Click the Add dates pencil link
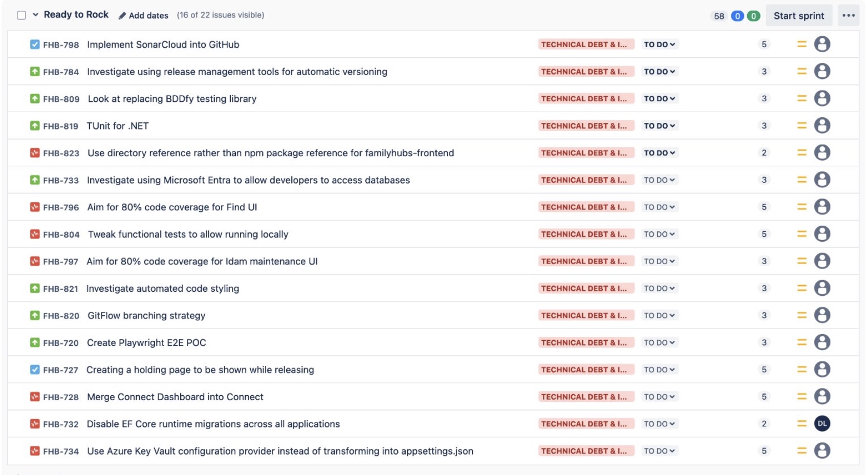 143,15
